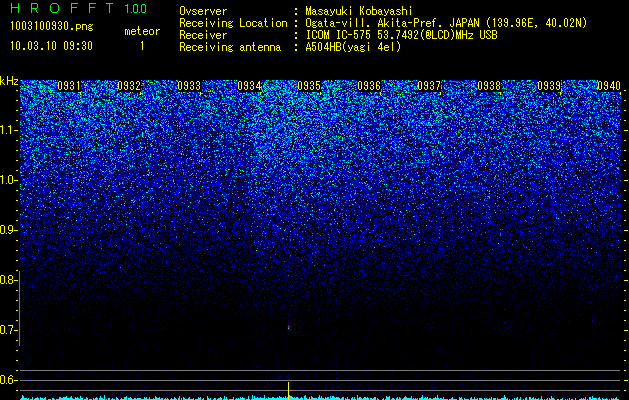Click the Receiving antenna label
Viewport: 629px width, 400px height.
click(x=230, y=47)
